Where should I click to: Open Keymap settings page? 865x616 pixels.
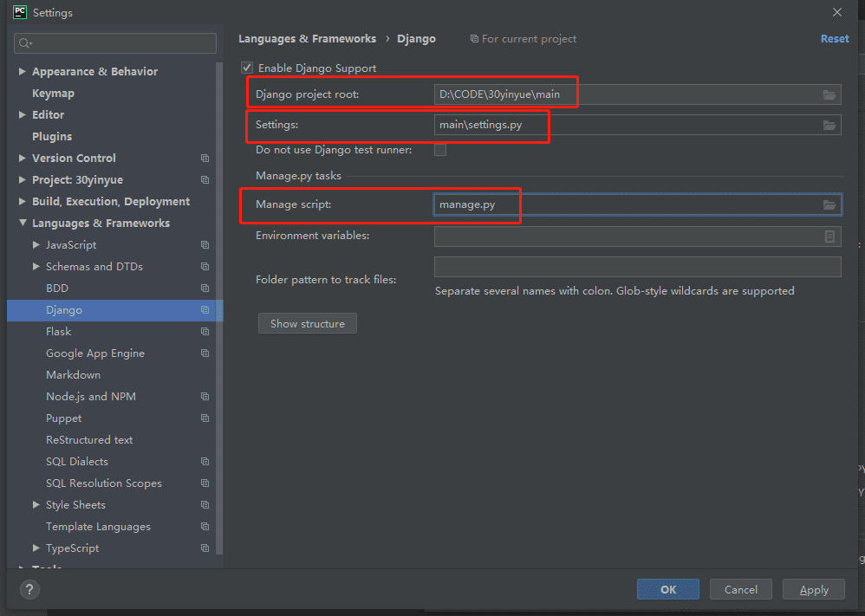tap(53, 94)
